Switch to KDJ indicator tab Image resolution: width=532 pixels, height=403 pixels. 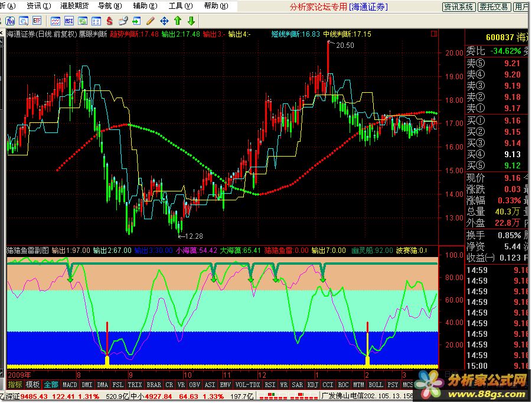click(312, 385)
